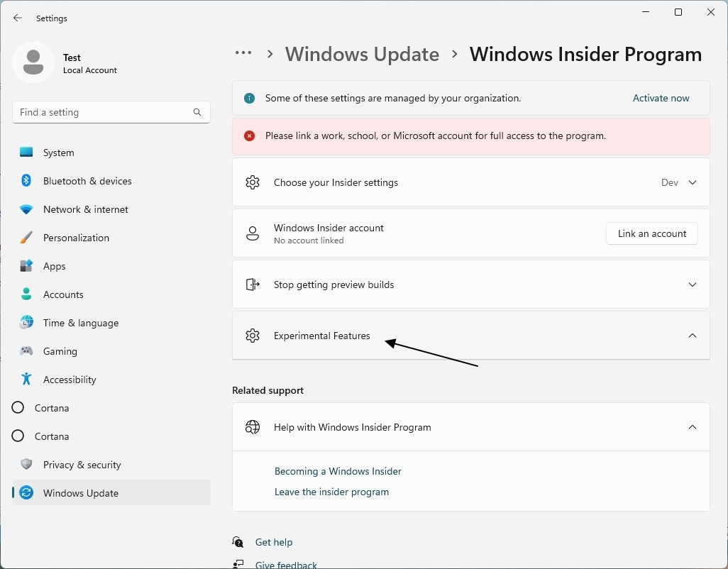Open Leave the insider program link
Screen dimensions: 728x569
[331, 492]
